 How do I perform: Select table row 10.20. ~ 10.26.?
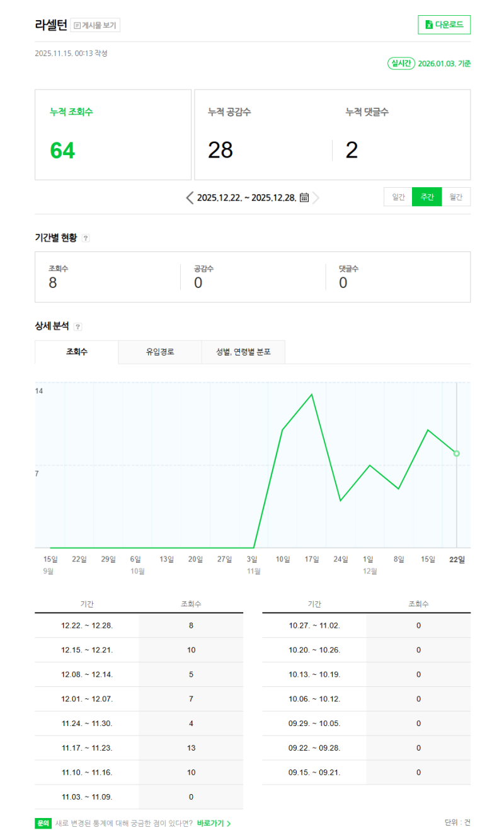366,650
